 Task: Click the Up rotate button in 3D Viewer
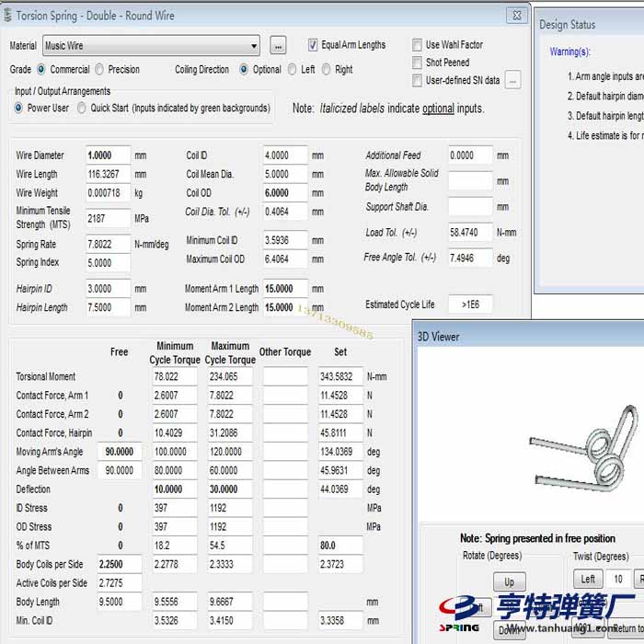pyautogui.click(x=510, y=581)
